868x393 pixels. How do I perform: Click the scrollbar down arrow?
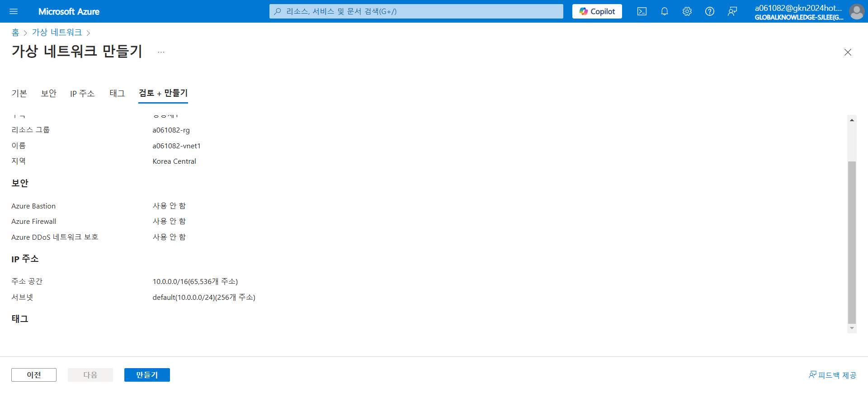click(852, 328)
